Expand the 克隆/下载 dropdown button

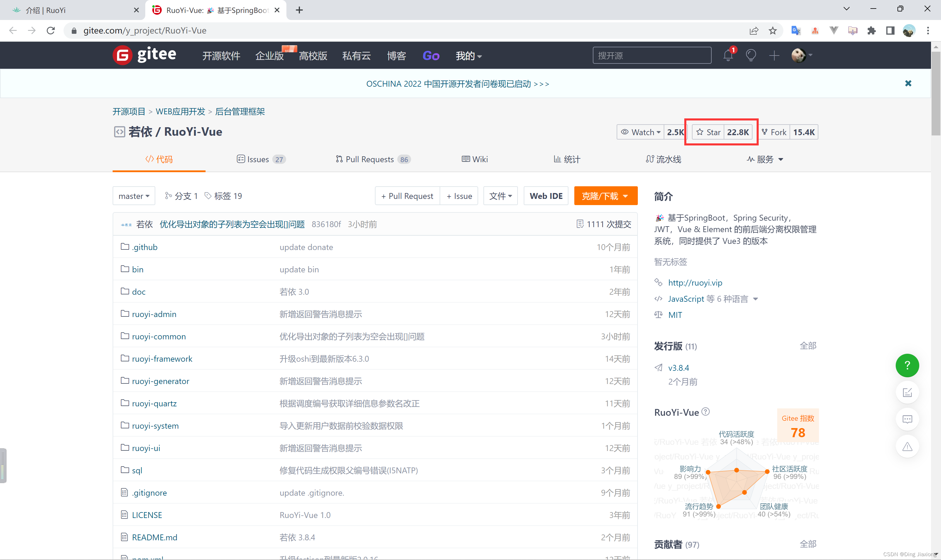tap(605, 196)
